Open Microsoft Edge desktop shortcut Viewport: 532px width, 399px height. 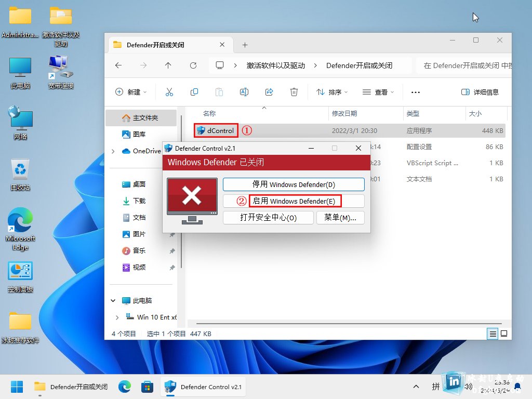20,229
